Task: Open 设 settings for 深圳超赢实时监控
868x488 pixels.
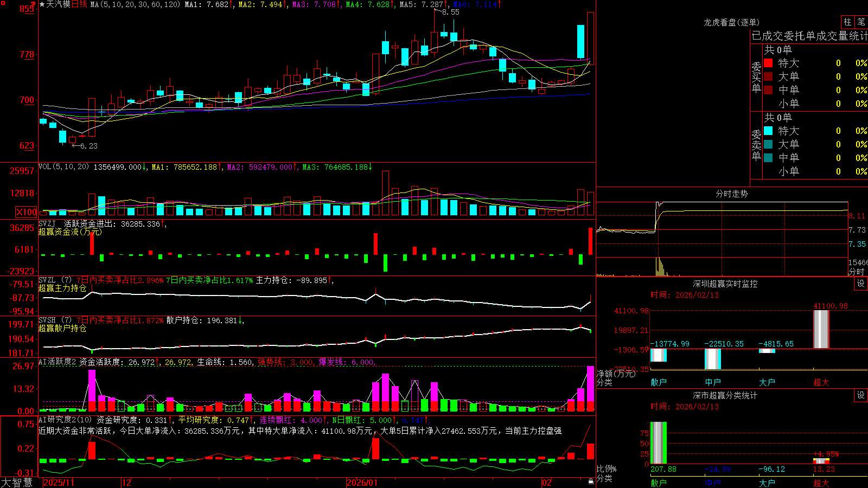Action: click(x=860, y=284)
